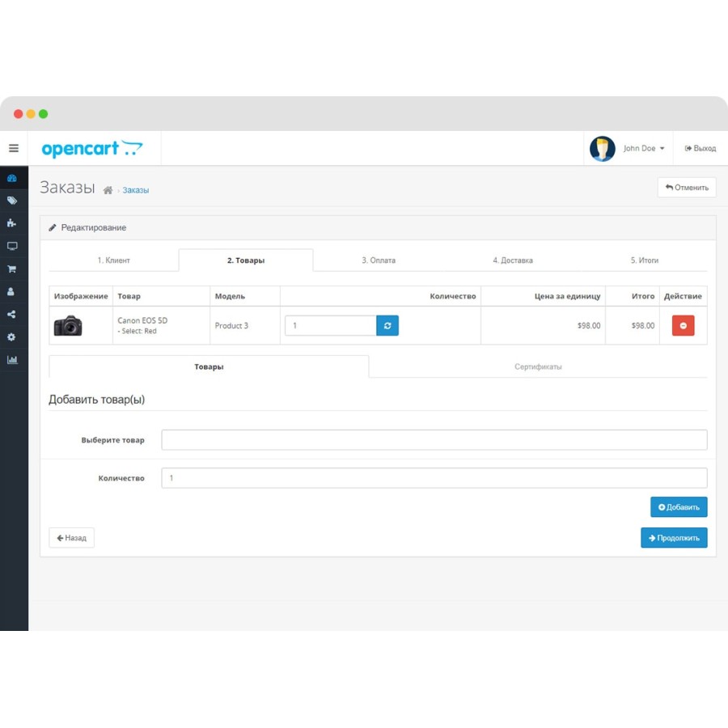728x728 pixels.
Task: Click the Canon EOS 5D product name
Action: click(x=142, y=320)
